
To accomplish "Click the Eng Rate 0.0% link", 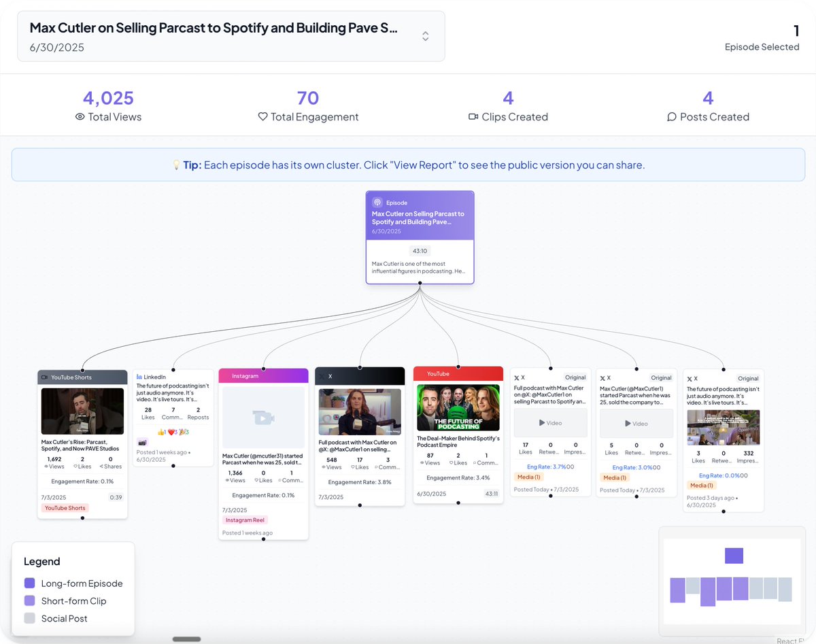I will coord(719,475).
